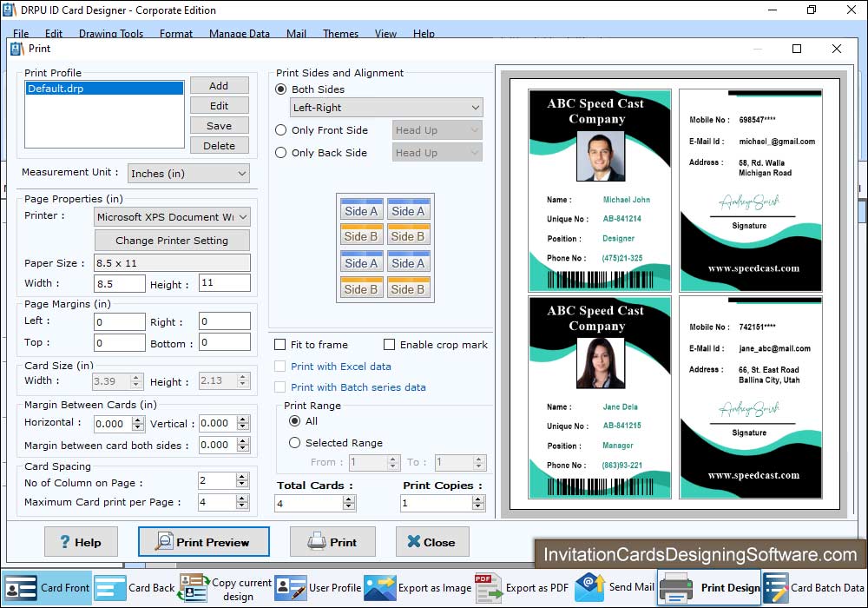
Task: Click Jane Dela front card preview
Action: tap(600, 398)
